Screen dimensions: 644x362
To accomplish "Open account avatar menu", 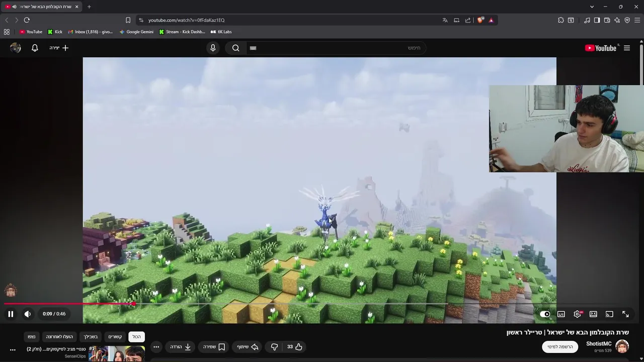I will point(16,48).
